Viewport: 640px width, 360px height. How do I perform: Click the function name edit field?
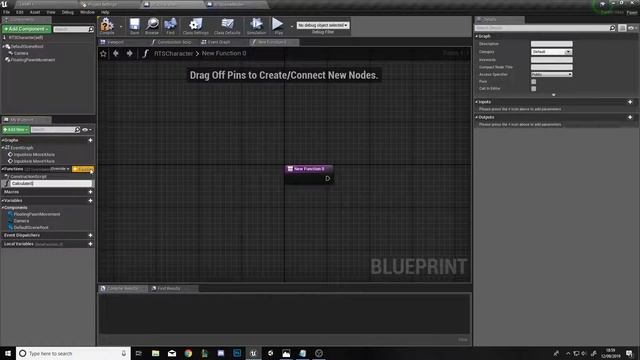tap(51, 184)
